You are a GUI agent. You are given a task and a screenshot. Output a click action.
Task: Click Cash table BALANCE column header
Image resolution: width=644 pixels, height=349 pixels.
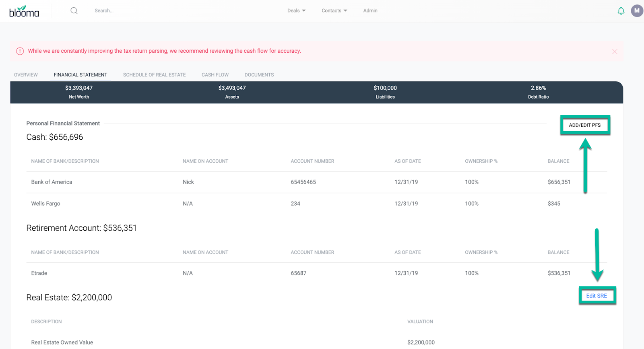tap(558, 161)
